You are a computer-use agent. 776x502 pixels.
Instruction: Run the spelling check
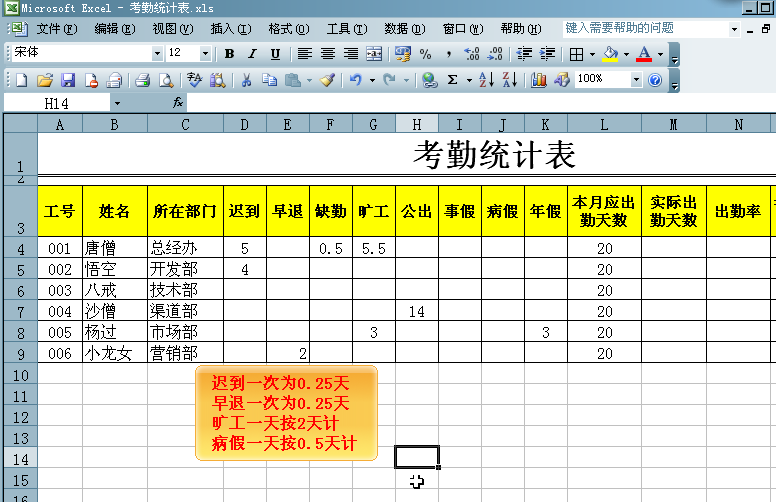(x=194, y=80)
